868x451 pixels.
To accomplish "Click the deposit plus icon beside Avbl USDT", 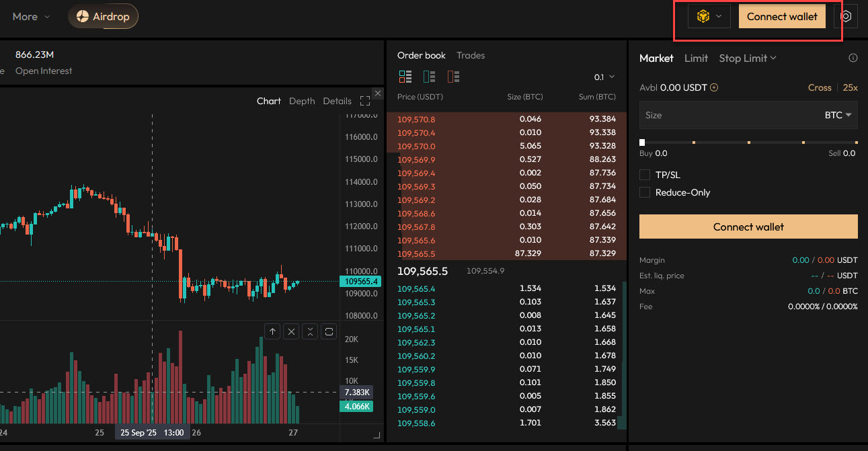I will (x=714, y=87).
